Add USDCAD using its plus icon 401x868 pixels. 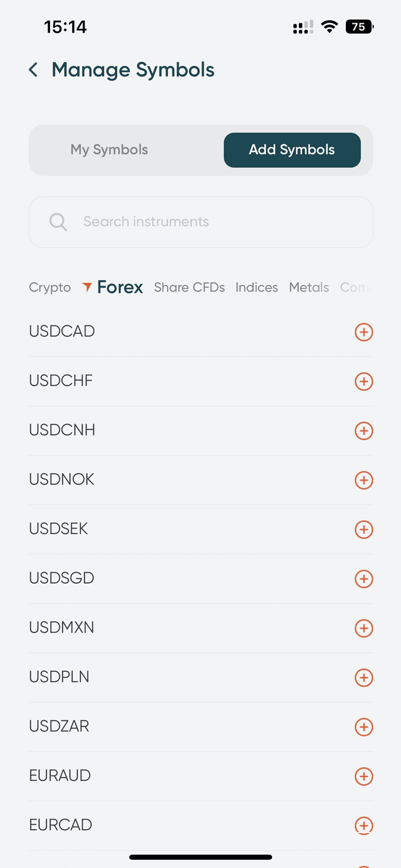pyautogui.click(x=363, y=332)
